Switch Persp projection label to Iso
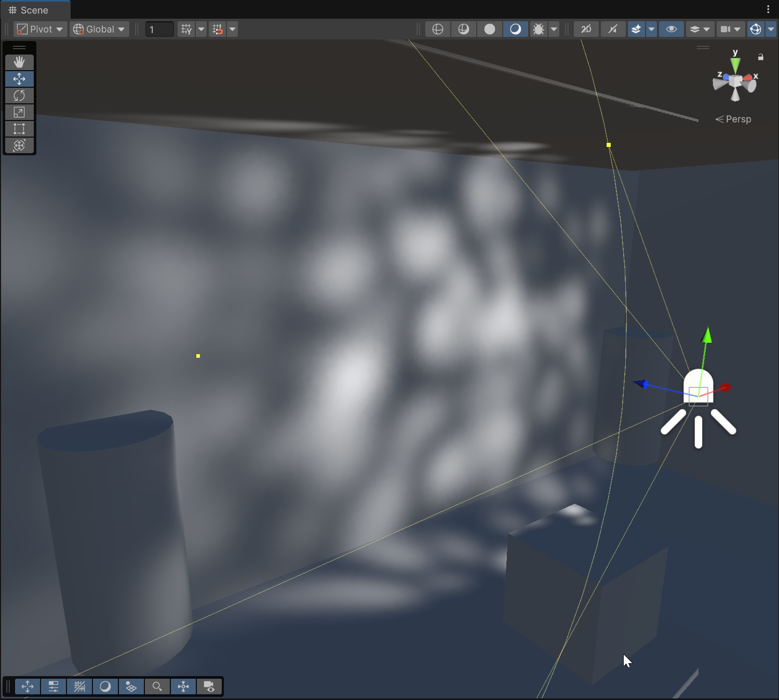Image resolution: width=779 pixels, height=700 pixels. [733, 119]
